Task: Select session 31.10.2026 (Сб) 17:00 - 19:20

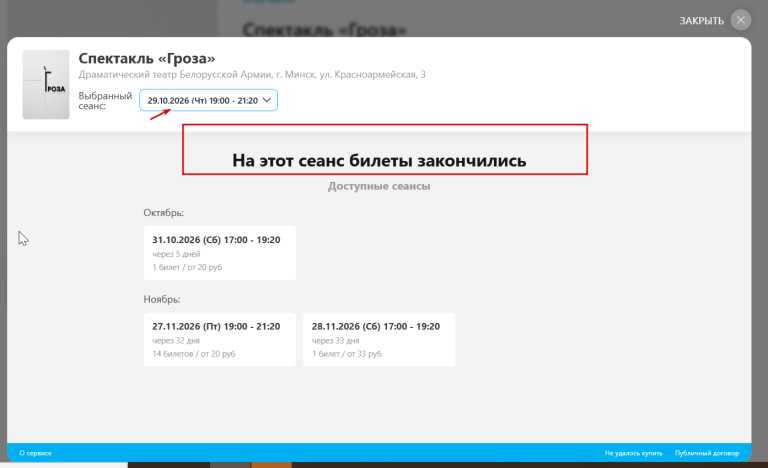Action: (x=219, y=252)
